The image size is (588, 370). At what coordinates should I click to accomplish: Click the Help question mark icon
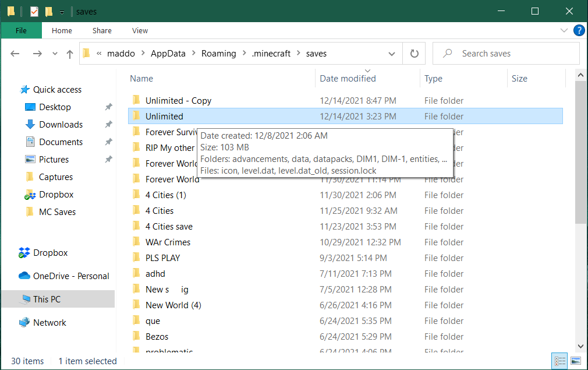(579, 31)
